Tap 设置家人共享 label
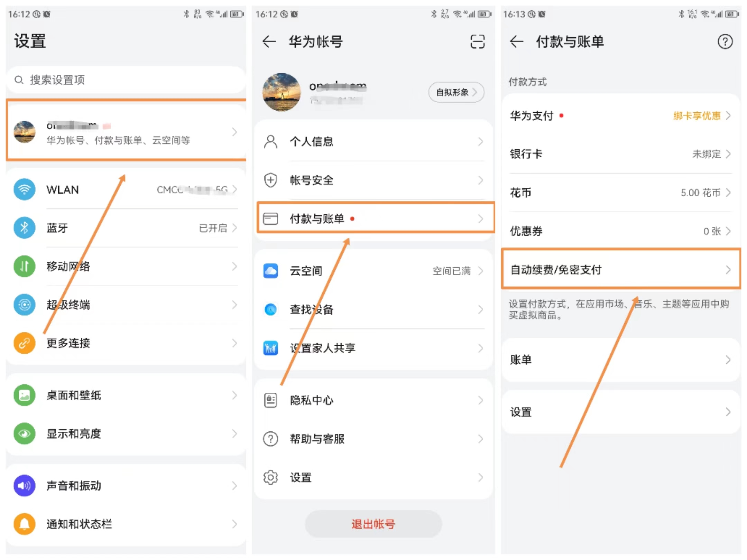 pos(323,348)
